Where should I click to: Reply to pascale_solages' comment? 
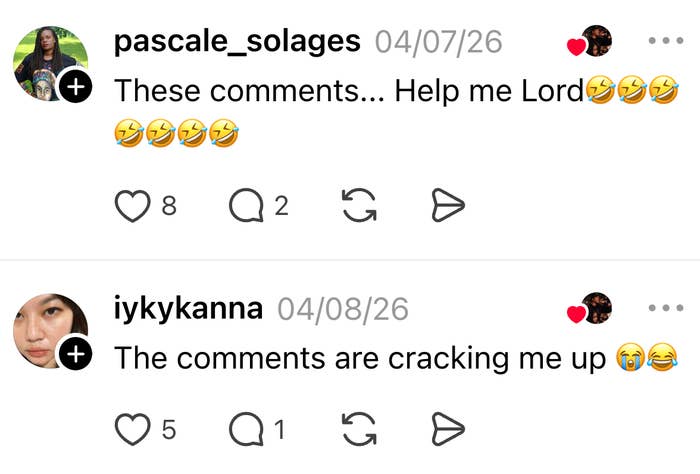click(244, 206)
